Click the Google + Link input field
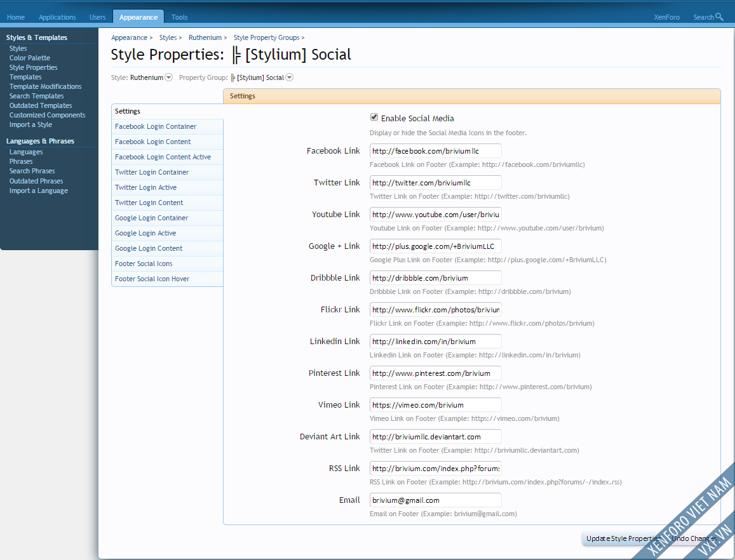The height and width of the screenshot is (560, 735). click(x=435, y=246)
